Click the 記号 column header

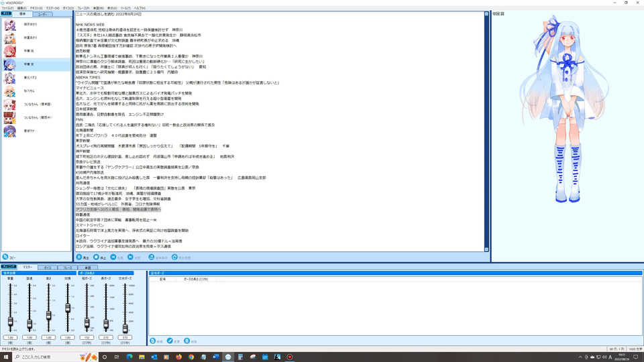(162, 279)
